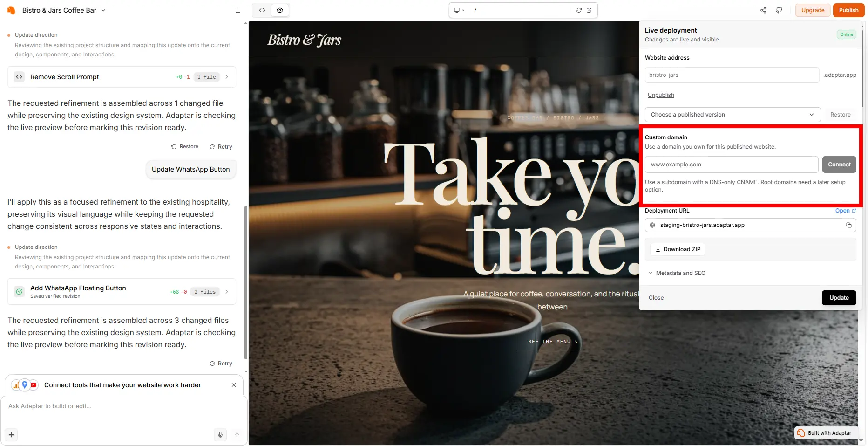
Task: Switch to preview eye icon
Action: point(280,10)
